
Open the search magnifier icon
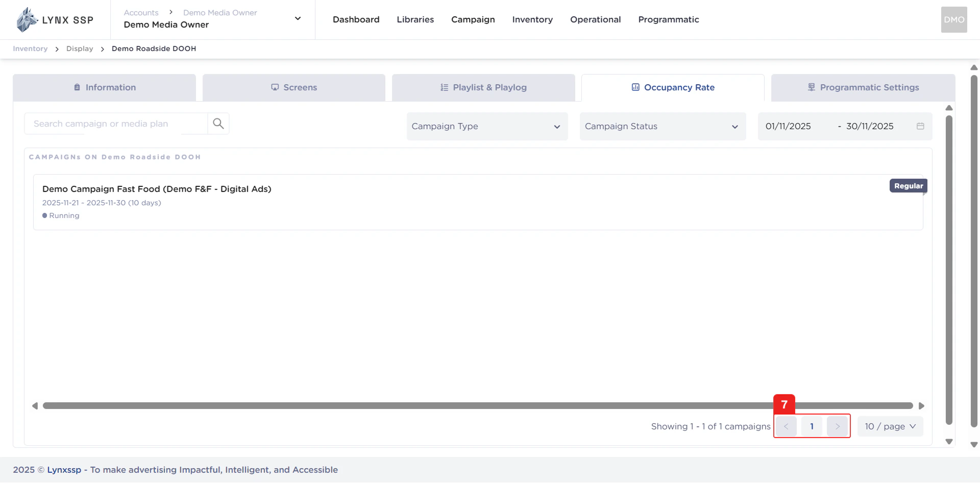(218, 124)
